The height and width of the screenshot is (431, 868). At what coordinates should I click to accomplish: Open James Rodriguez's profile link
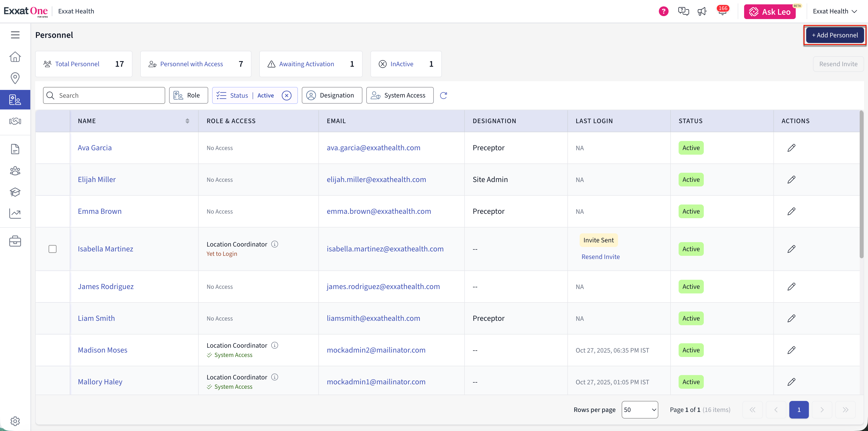point(106,287)
